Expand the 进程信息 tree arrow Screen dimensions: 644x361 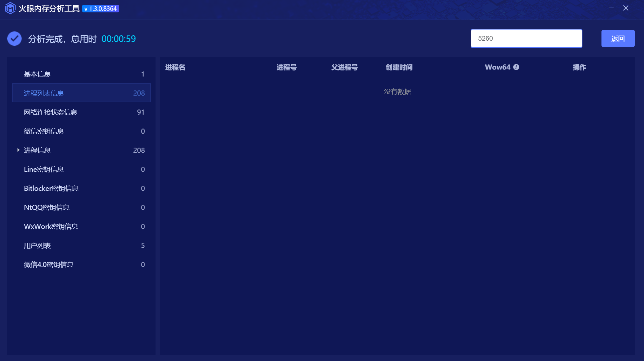(18, 150)
